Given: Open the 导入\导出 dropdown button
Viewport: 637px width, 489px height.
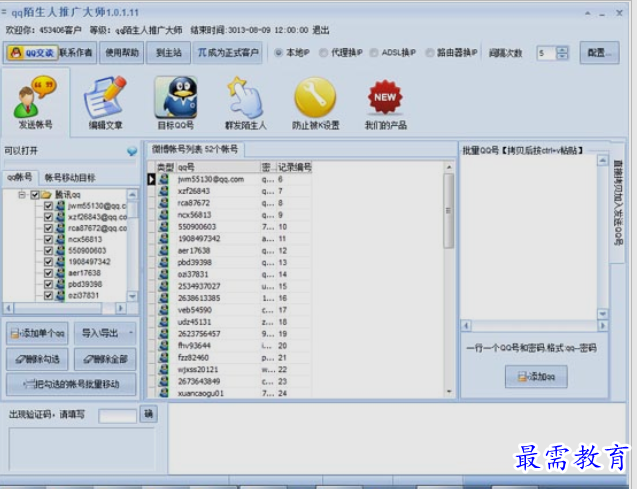Looking at the screenshot, I should 105,333.
